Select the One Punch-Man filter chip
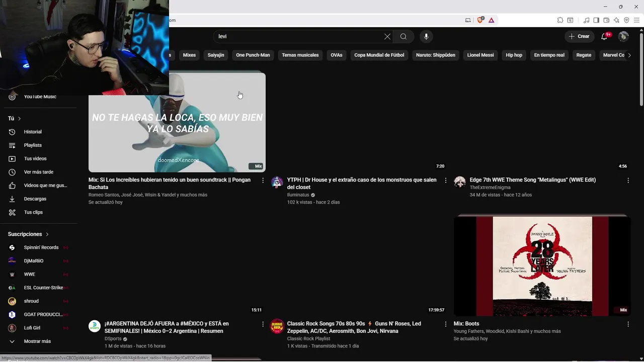Viewport: 644px width, 362px height. pos(253,55)
